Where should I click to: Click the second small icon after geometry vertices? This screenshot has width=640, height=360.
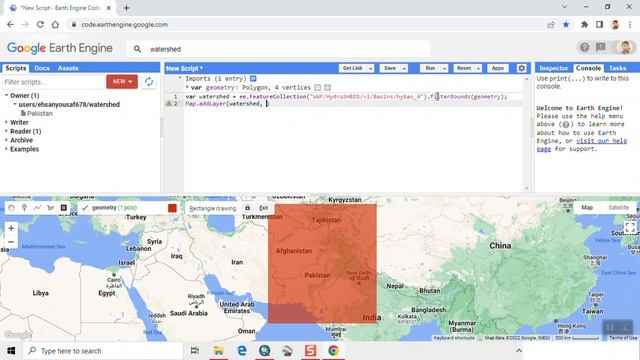coord(327,87)
